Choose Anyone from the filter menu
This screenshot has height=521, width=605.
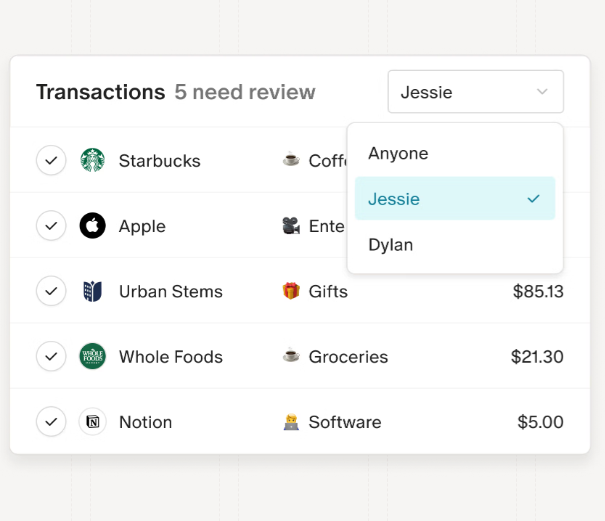coord(398,153)
